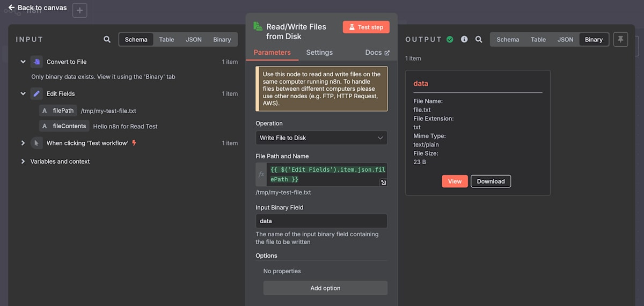Click Back to canvas link
The image size is (644, 306).
(38, 8)
